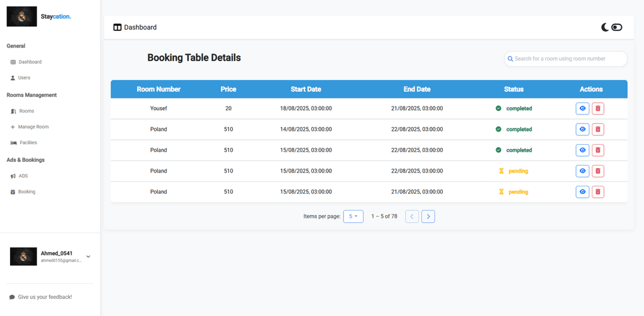
Task: Open the Rooms menu item
Action: [26, 111]
